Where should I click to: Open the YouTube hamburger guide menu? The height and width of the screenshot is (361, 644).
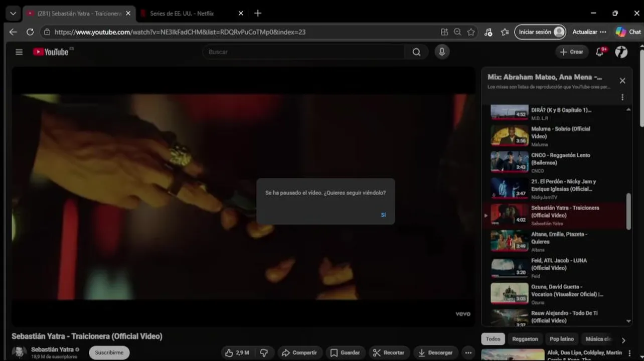coord(19,52)
